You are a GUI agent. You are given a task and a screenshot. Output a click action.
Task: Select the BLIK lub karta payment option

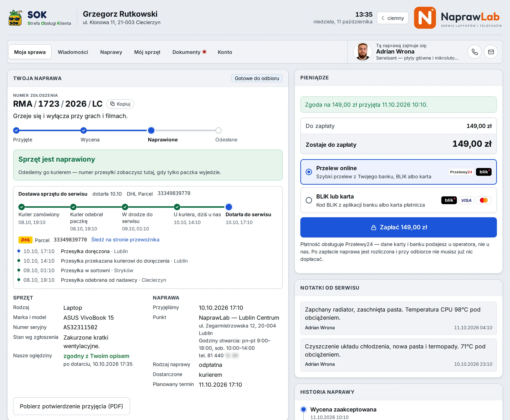point(398,200)
